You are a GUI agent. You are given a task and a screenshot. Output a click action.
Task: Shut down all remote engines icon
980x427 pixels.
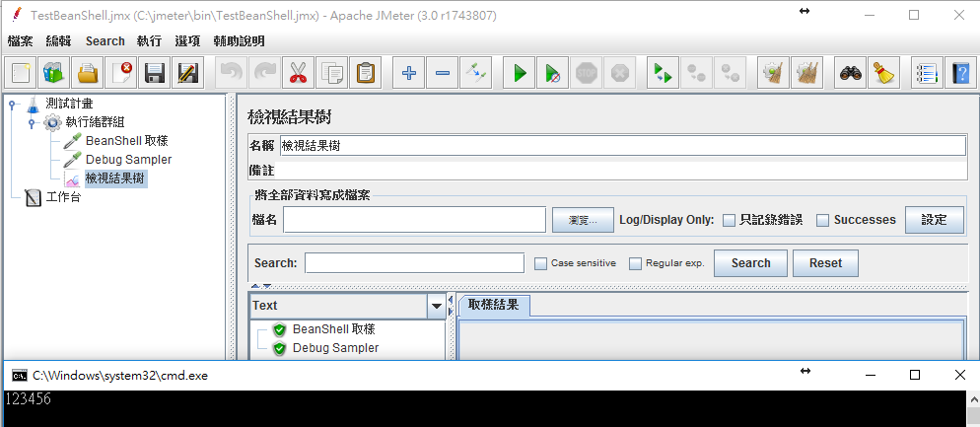click(730, 73)
